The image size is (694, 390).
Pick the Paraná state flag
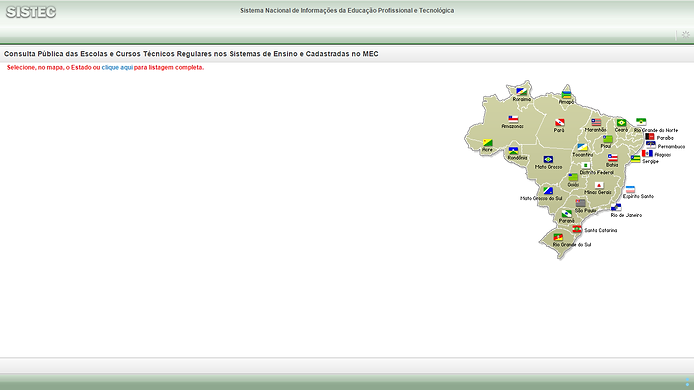(x=567, y=214)
